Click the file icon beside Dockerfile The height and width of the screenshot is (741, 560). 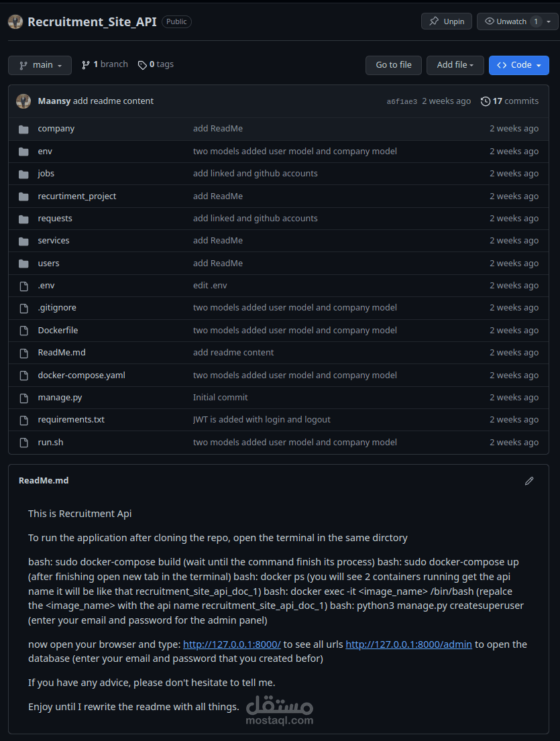click(x=24, y=331)
